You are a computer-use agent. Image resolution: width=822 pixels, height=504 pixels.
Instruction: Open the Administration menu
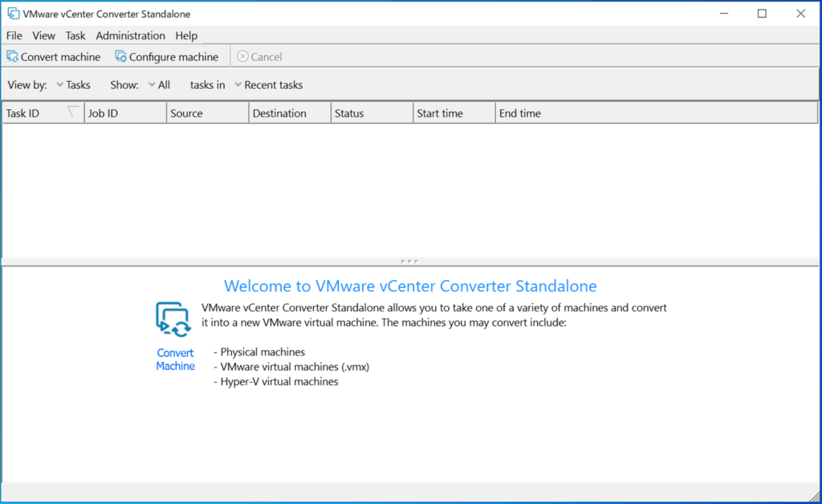(x=130, y=35)
